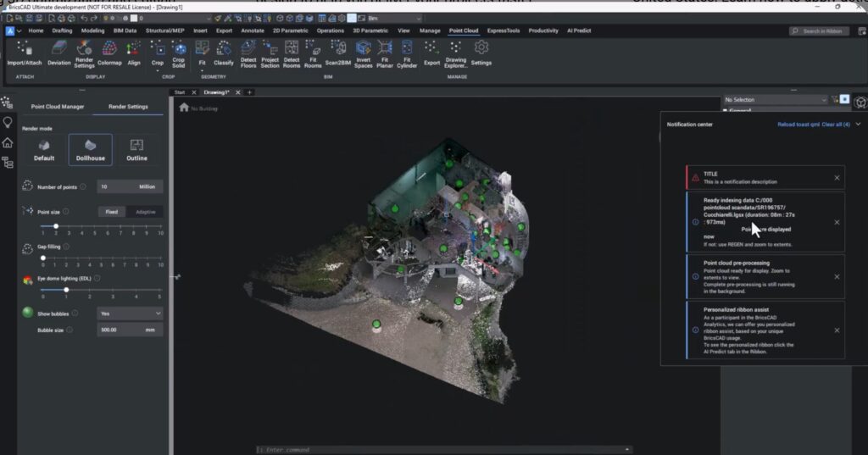
Task: Switch to the BIM Data ribbon tab
Action: (x=125, y=31)
